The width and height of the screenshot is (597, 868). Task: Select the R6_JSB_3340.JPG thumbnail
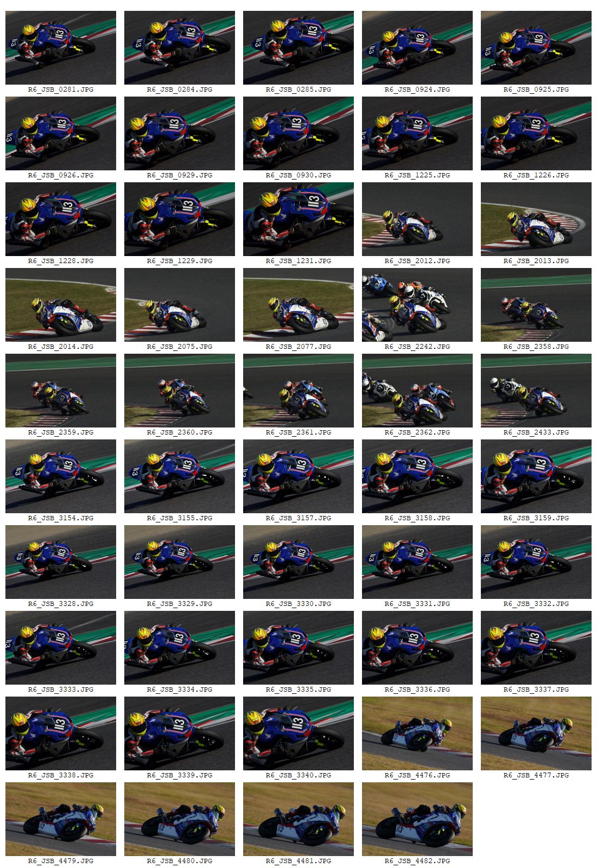[298, 733]
